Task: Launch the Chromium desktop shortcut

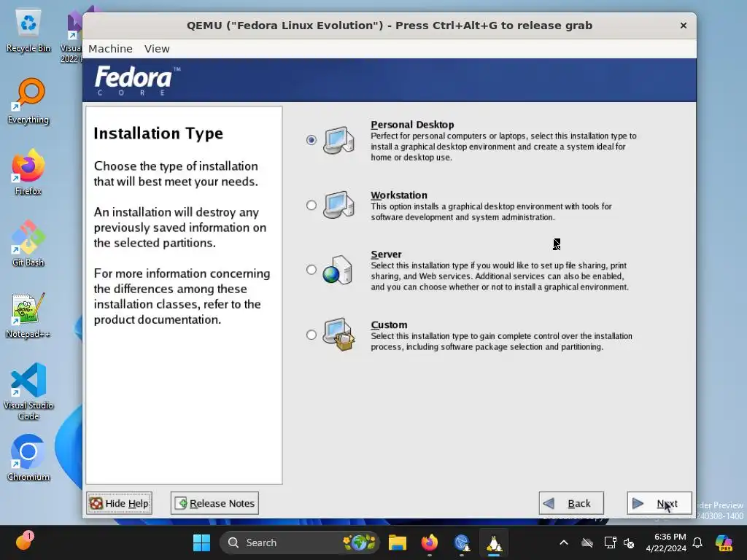Action: (x=28, y=458)
